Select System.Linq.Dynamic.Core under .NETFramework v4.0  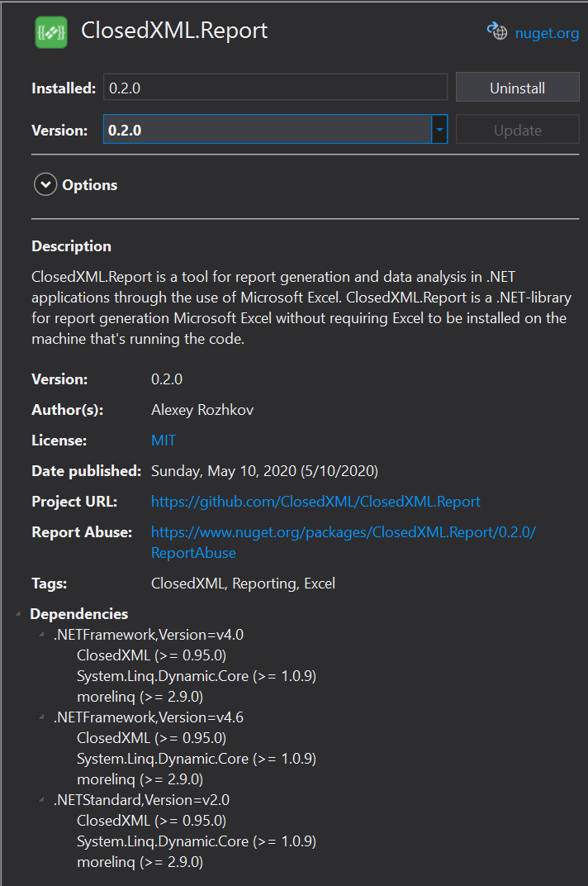pyautogui.click(x=197, y=676)
